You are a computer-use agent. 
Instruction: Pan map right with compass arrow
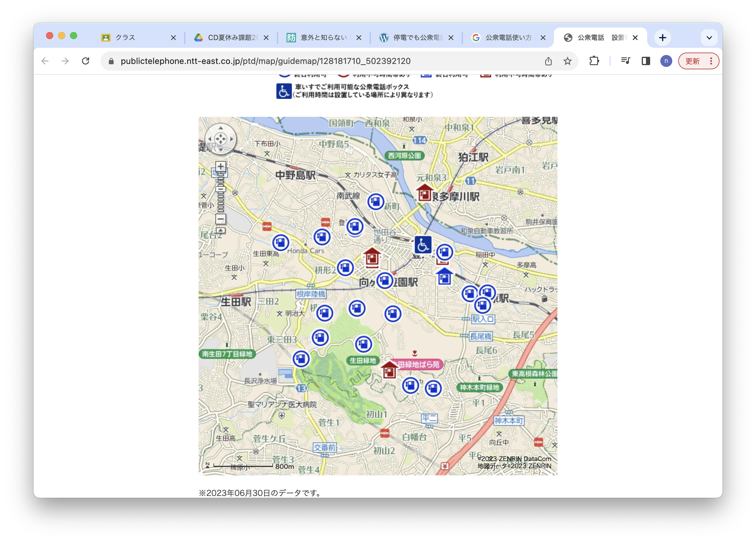tap(232, 139)
